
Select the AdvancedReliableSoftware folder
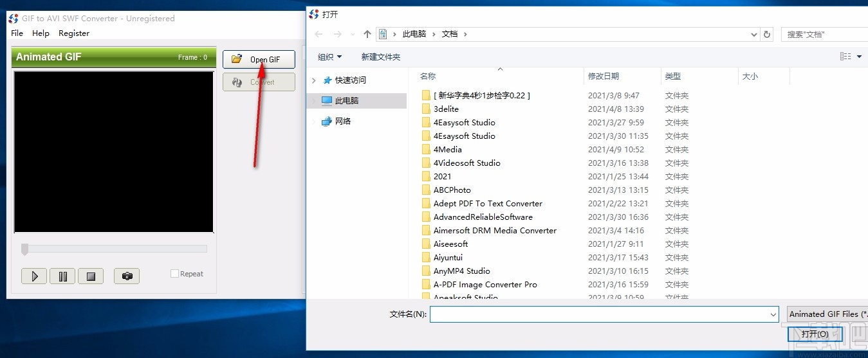click(483, 217)
